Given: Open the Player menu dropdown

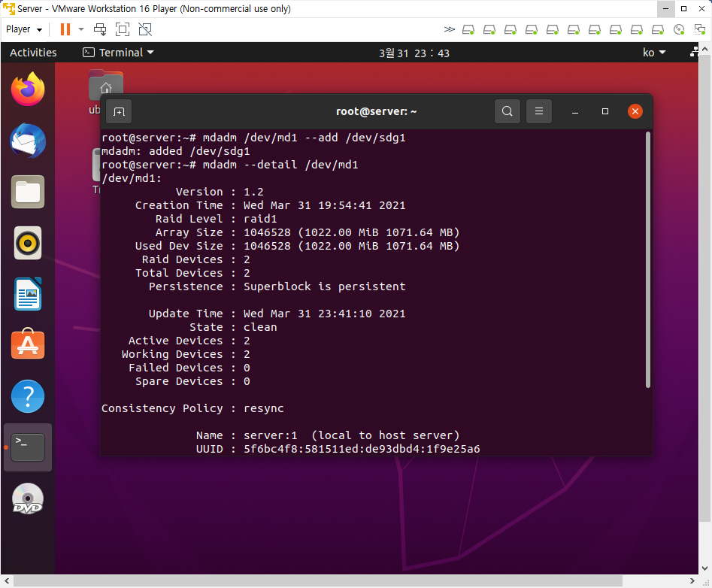Looking at the screenshot, I should (x=24, y=29).
